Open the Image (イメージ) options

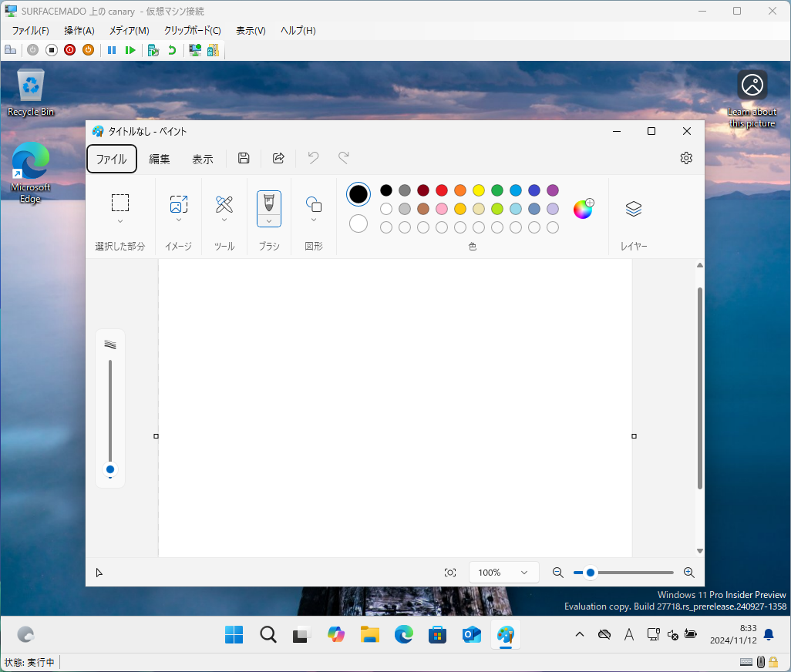(178, 205)
